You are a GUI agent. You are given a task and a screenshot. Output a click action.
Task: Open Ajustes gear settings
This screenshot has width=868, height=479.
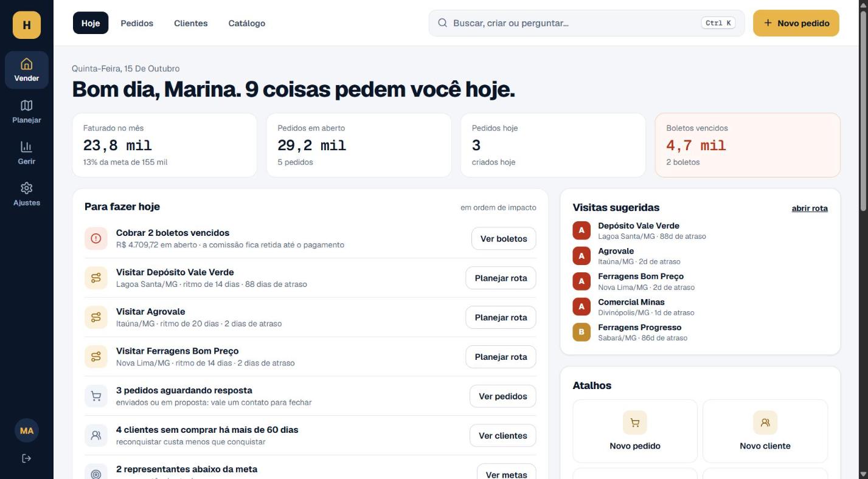27,195
